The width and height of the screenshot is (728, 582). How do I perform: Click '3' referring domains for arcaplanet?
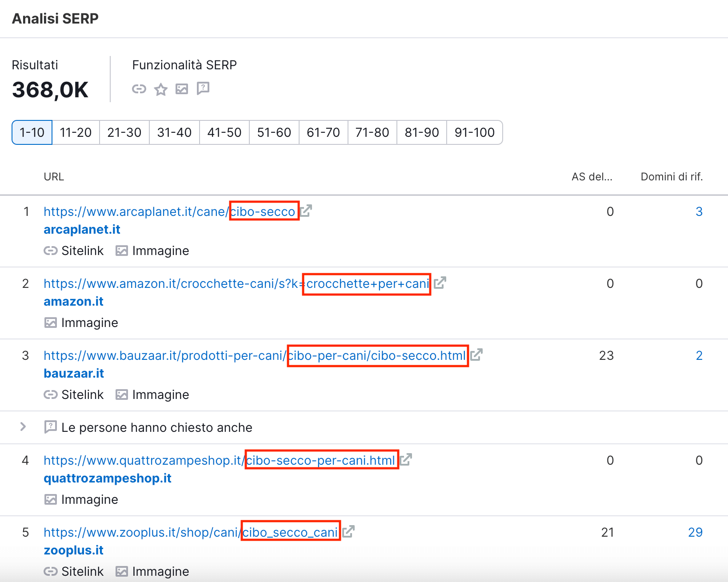pyautogui.click(x=699, y=211)
